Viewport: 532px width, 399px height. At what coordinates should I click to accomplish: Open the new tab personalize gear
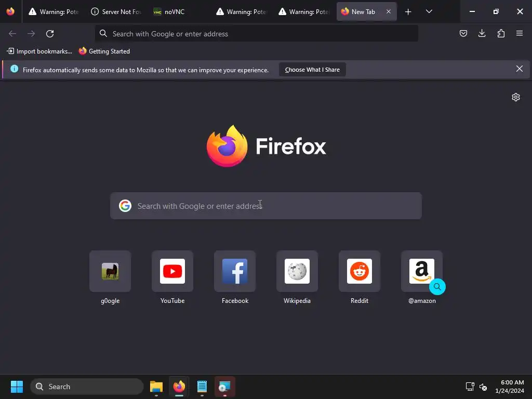(x=516, y=97)
